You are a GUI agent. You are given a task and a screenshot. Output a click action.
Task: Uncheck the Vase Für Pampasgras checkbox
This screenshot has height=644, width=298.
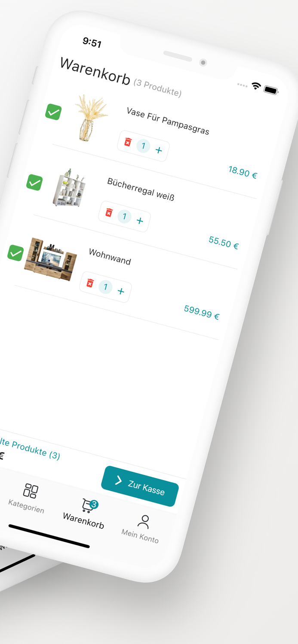pyautogui.click(x=53, y=112)
